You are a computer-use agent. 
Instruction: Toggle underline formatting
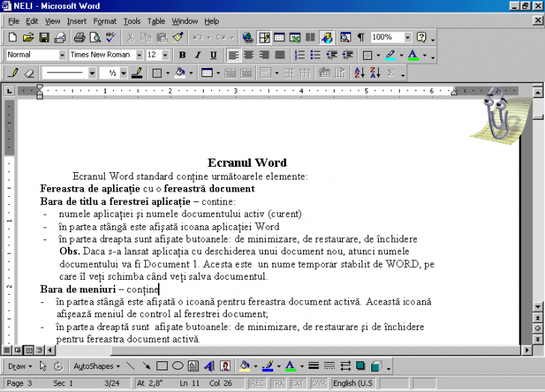pyautogui.click(x=213, y=55)
